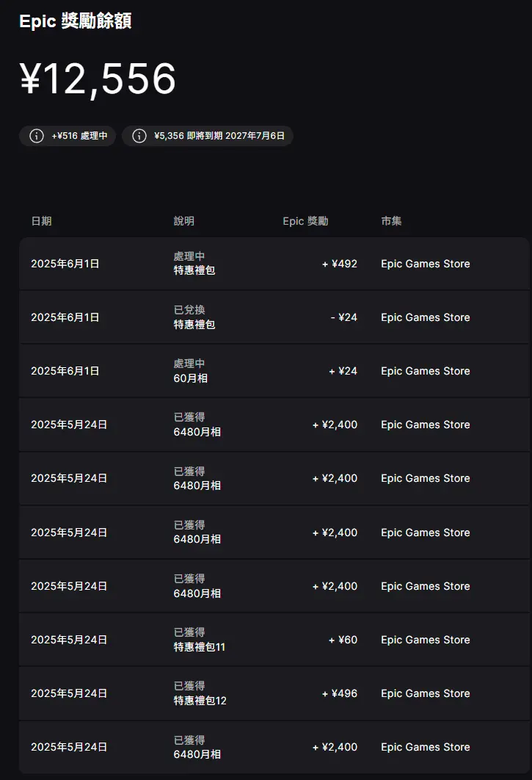Click the Epic 獎勵餘額 page heading
Screen dimensions: 532x780
[x=75, y=21]
